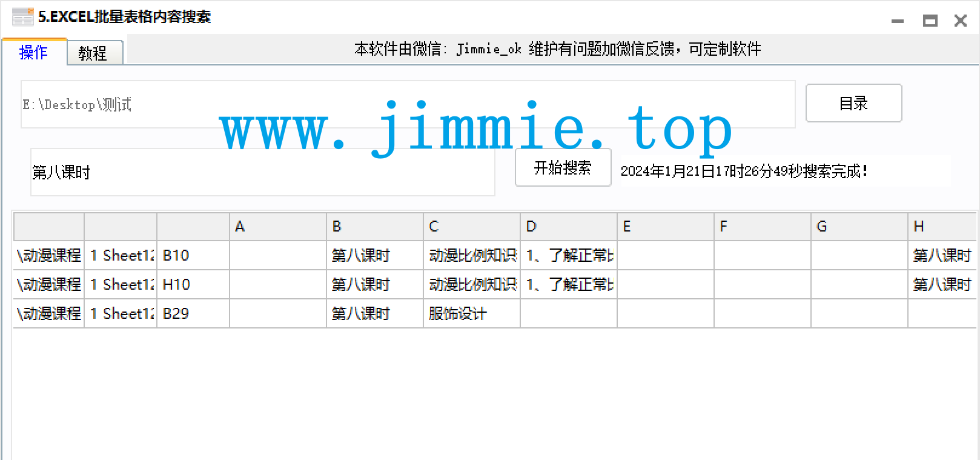Click 第八课时 in column B of B10 row
The image size is (980, 460).
pos(375,255)
